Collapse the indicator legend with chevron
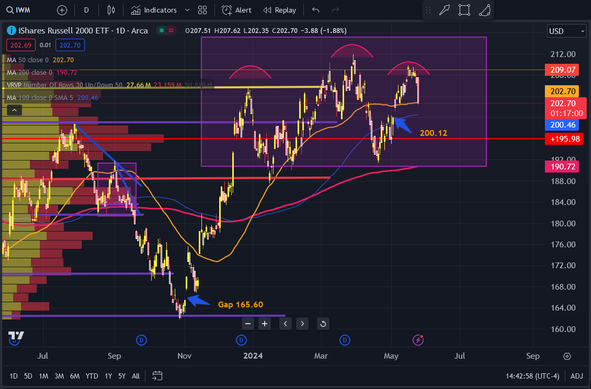The image size is (591, 389). click(14, 110)
